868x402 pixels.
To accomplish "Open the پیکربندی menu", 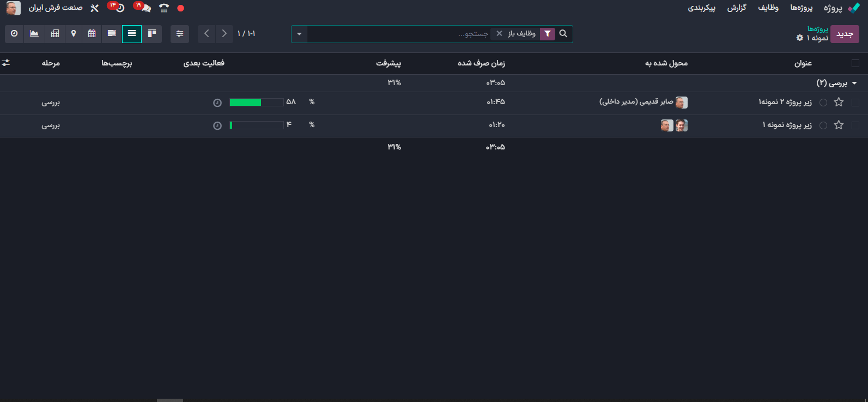I will point(701,8).
